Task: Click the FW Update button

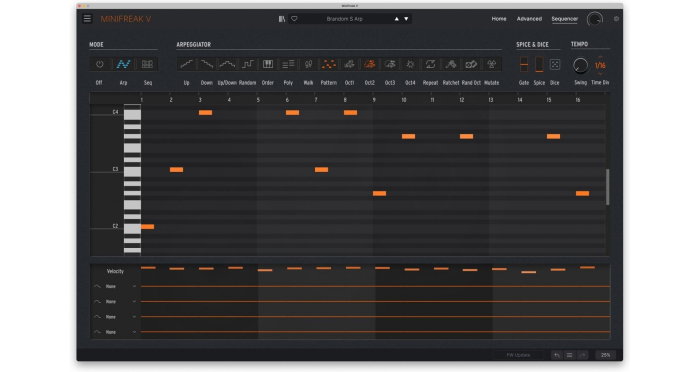Action: (x=518, y=355)
